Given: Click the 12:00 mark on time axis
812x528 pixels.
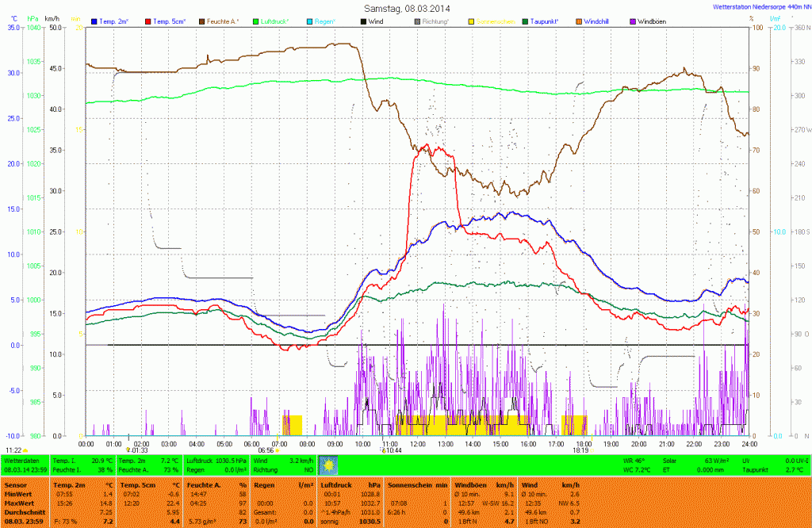Looking at the screenshot, I should 417,444.
